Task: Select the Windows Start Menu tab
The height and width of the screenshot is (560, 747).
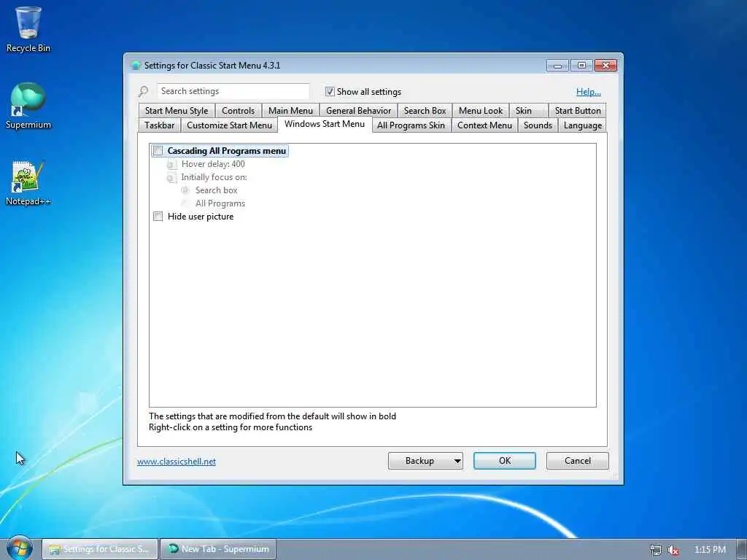Action: [325, 124]
